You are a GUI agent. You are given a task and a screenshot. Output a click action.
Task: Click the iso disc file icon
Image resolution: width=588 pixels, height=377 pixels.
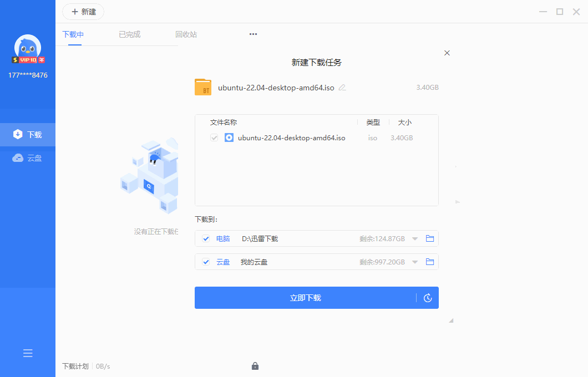click(229, 137)
